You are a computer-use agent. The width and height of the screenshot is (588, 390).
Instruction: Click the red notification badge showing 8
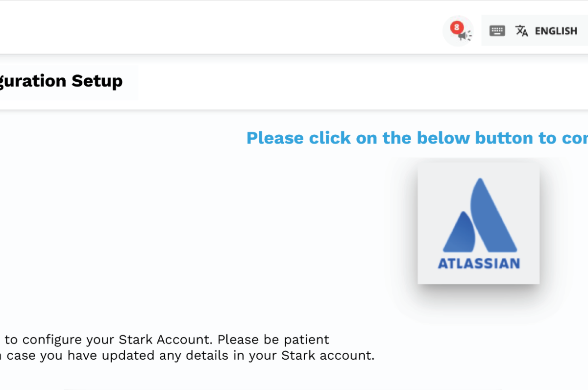tap(457, 27)
